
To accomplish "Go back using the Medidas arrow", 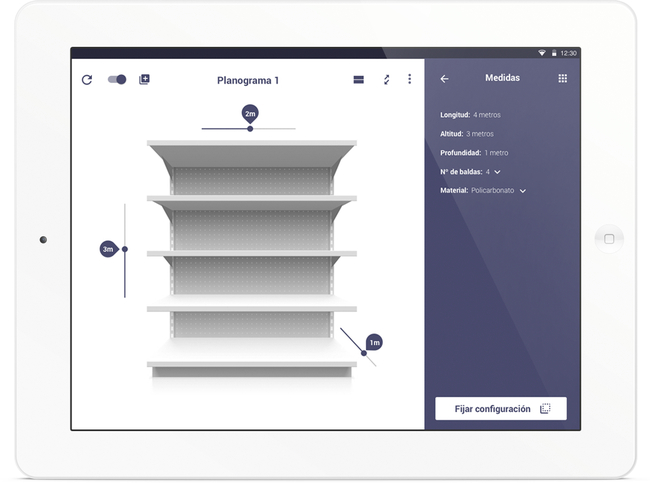I will (x=444, y=79).
